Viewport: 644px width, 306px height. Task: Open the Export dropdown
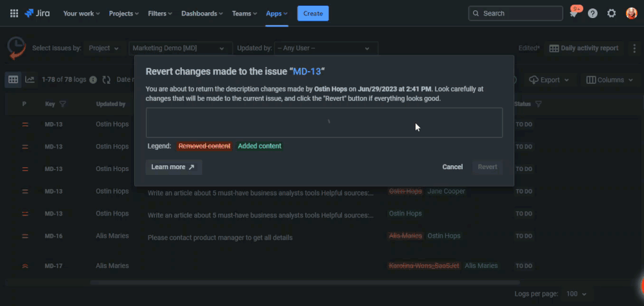pyautogui.click(x=550, y=79)
